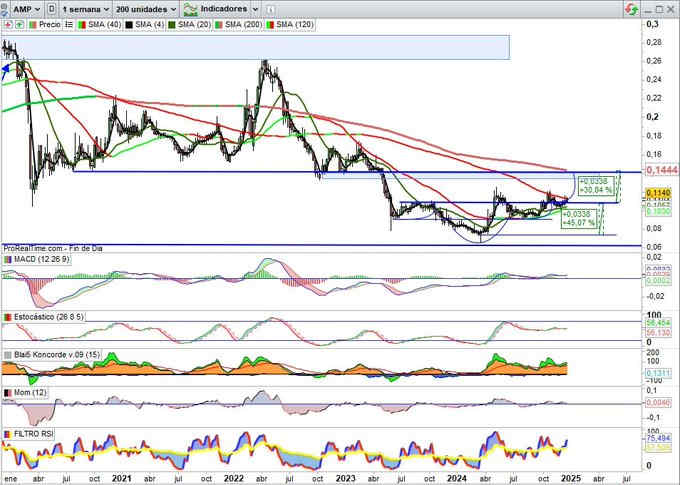Click the Indicadores chart icon
680x485 pixels.
click(190, 9)
